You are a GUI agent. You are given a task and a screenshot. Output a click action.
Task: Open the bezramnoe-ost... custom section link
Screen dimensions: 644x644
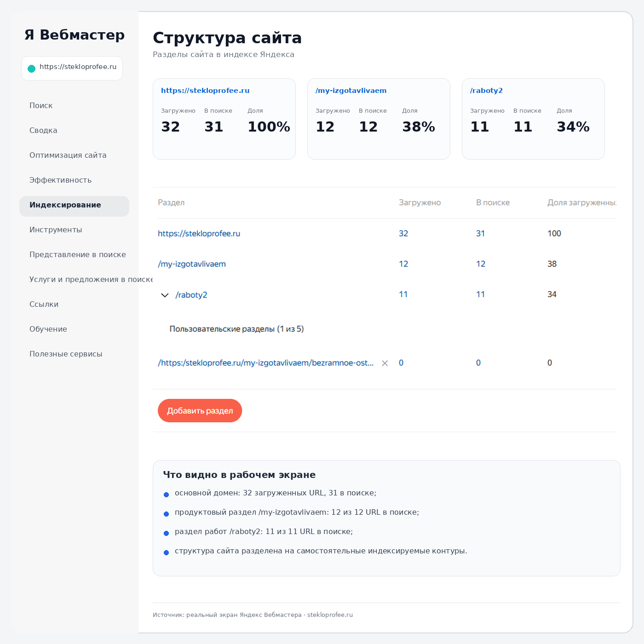[265, 363]
